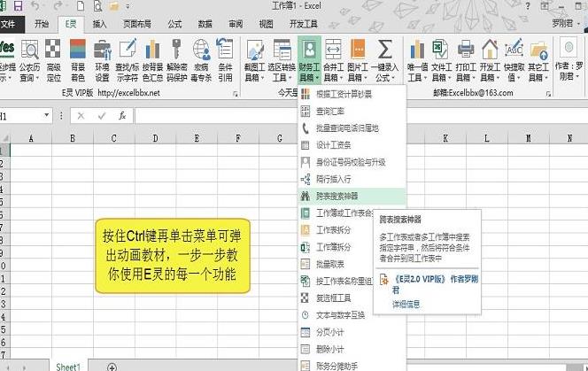Expand the 文件工具箱 file toolbox
Viewport: 588px width, 371px height.
tap(441, 60)
